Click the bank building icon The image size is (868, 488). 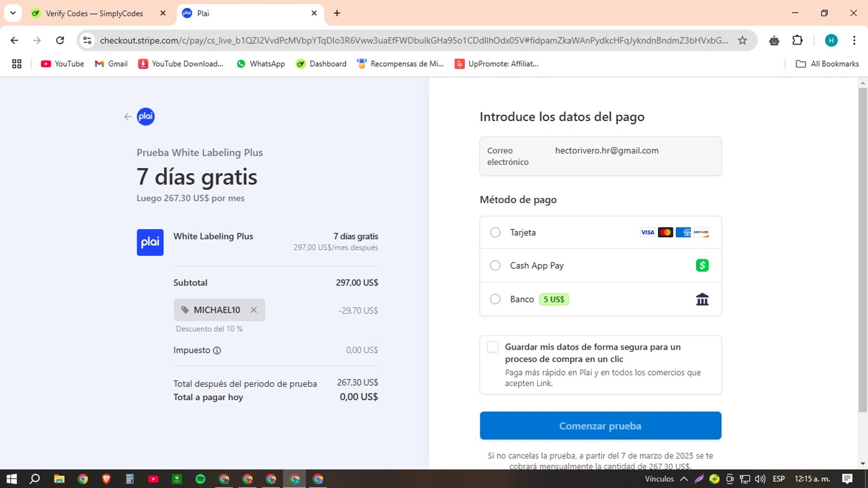(703, 299)
